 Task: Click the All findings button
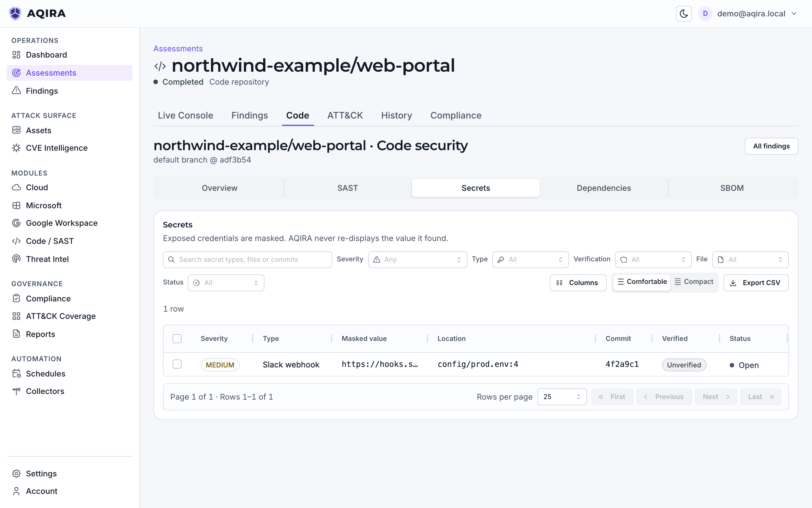tap(771, 146)
